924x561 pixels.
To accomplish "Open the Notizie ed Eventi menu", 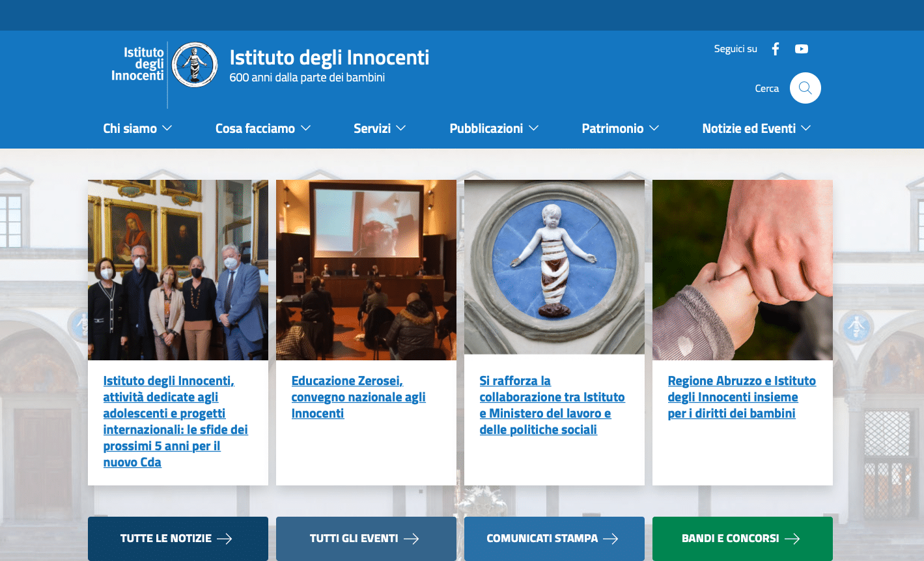I will click(756, 128).
